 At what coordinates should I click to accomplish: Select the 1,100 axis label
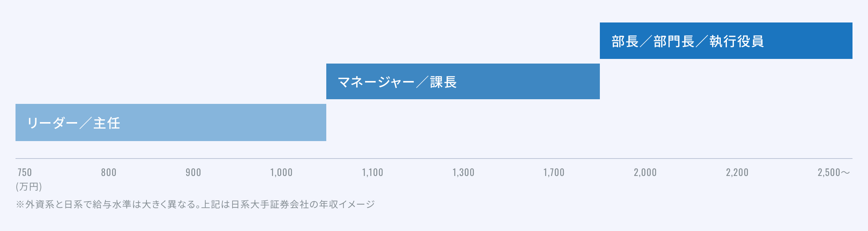pyautogui.click(x=372, y=172)
